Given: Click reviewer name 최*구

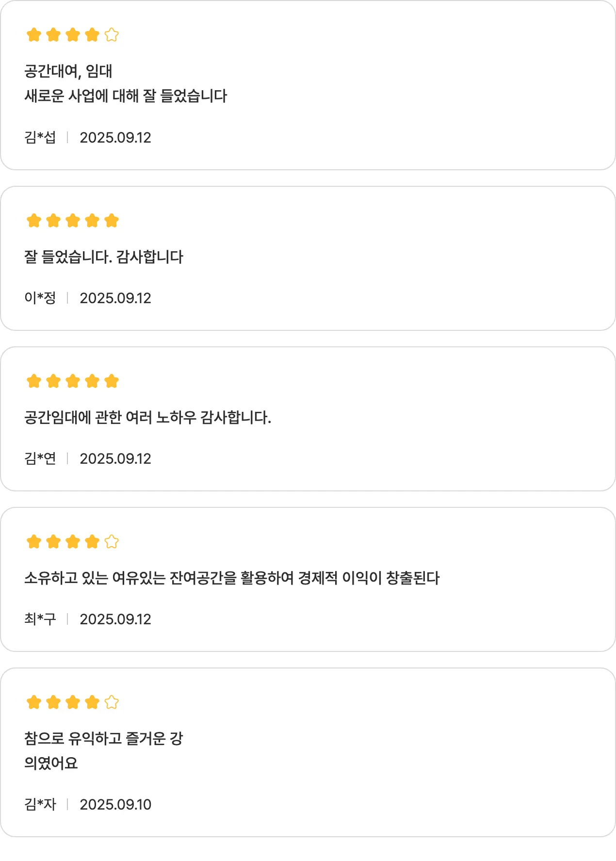Looking at the screenshot, I should tap(40, 619).
